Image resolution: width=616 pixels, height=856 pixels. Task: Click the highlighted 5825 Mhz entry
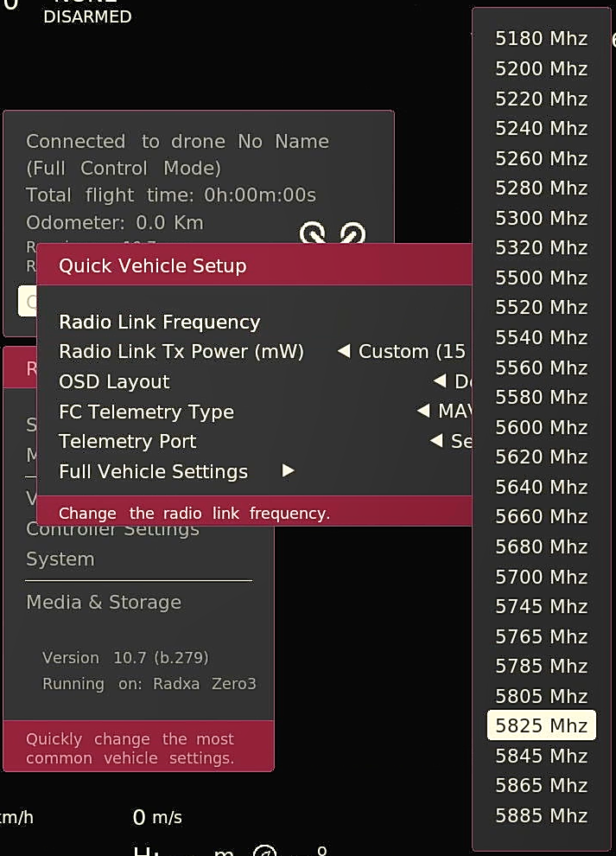tap(542, 725)
